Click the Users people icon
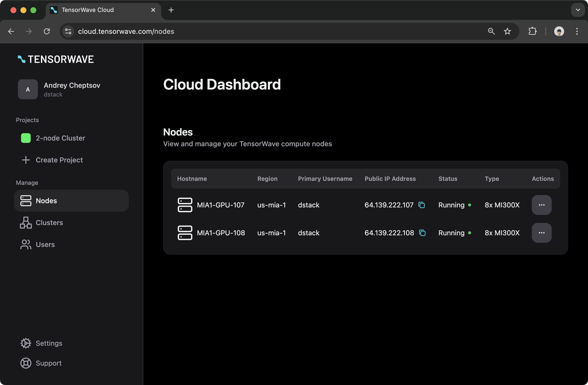The image size is (588, 385). [x=26, y=244]
